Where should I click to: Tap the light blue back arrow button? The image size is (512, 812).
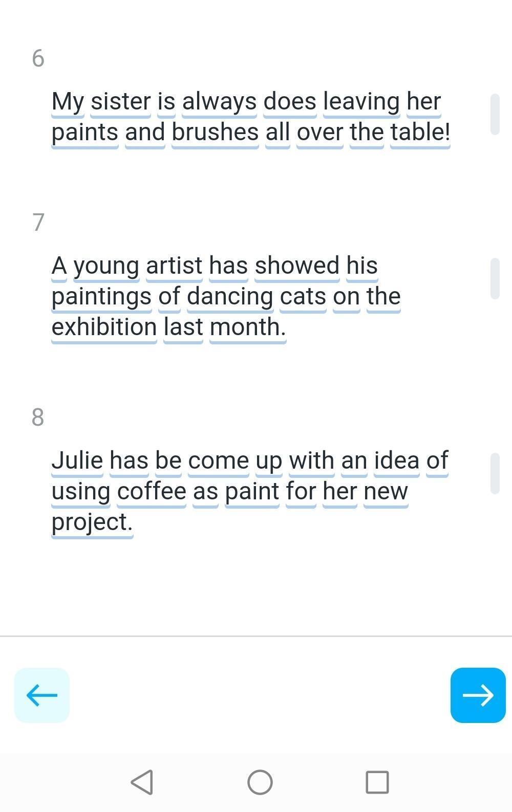coord(42,695)
